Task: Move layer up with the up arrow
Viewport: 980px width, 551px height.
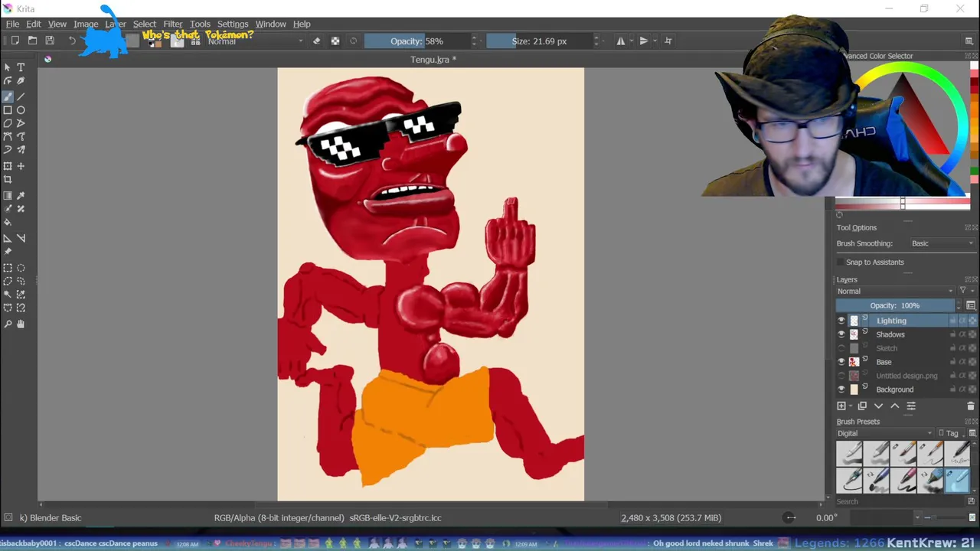Action: pos(894,406)
